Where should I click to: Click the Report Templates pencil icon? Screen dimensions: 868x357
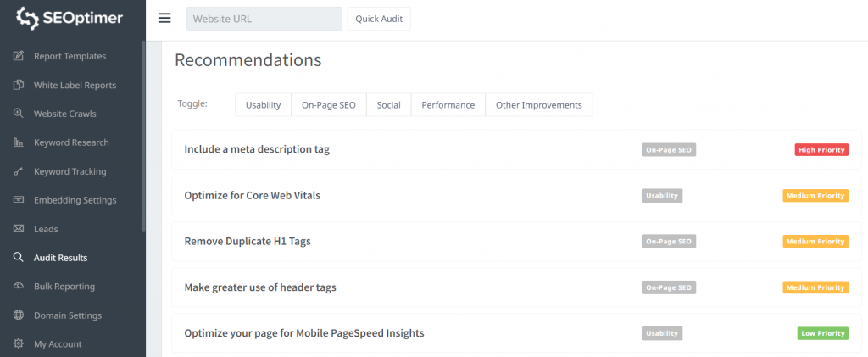[x=18, y=56]
